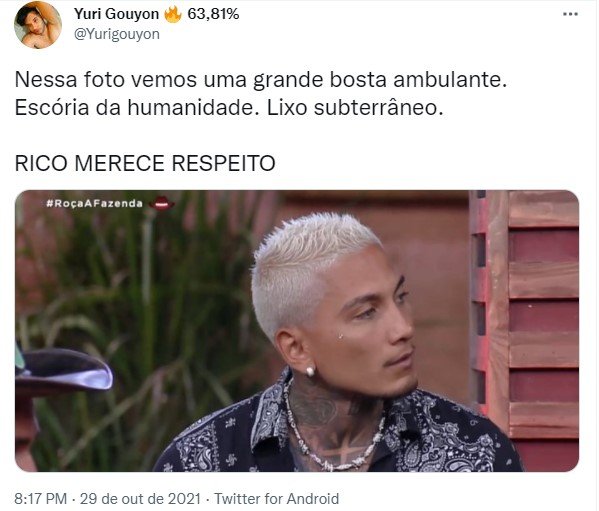599x511 pixels.
Task: Open the attached photo of the blond man
Action: tap(297, 331)
